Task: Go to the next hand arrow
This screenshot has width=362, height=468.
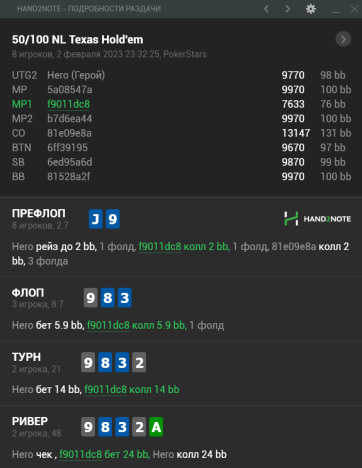Action: (287, 9)
